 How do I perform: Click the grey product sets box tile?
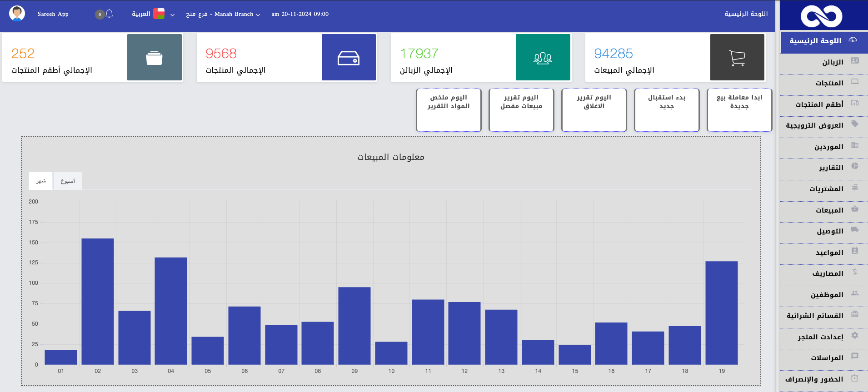[155, 57]
